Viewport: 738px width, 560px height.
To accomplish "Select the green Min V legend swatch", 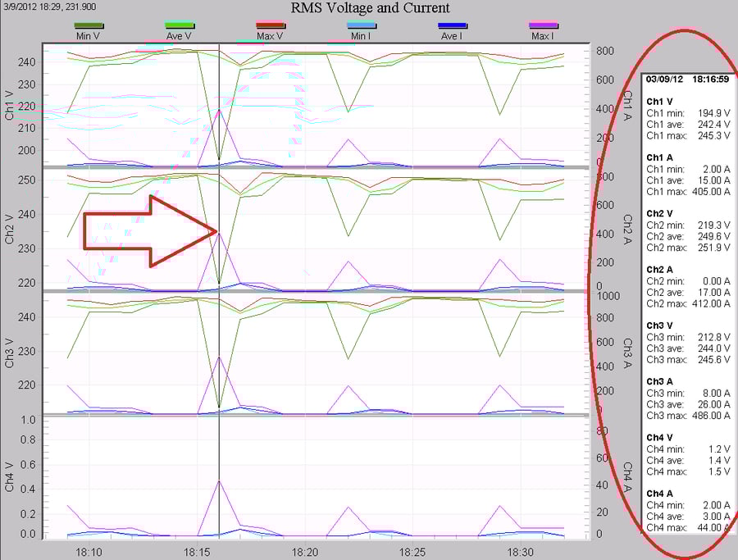I will [x=90, y=25].
